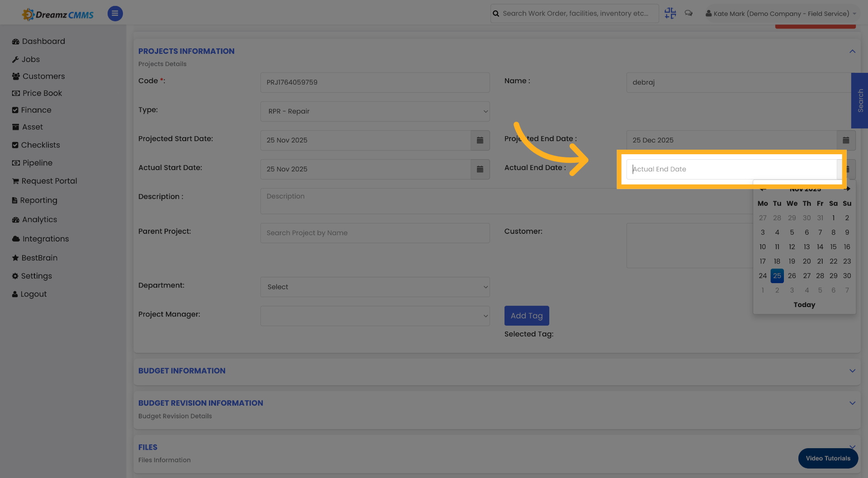This screenshot has width=868, height=478.
Task: Click the Name field containing debraj
Action: (x=739, y=82)
